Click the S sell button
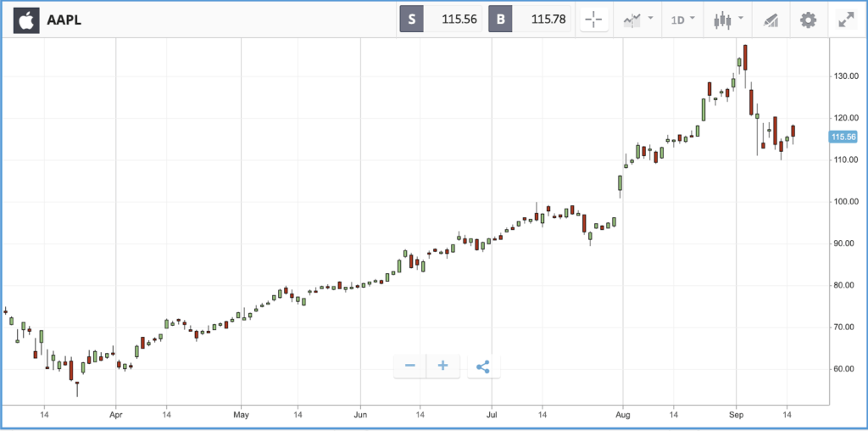Viewport: 868px width, 431px height. pyautogui.click(x=411, y=20)
